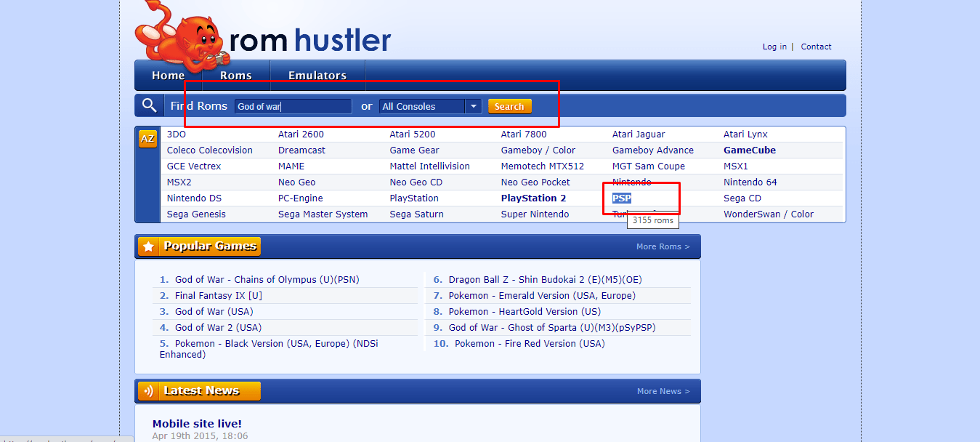Viewport: 980px width, 442px height.
Task: Open Pokemon - Black Version game
Action: coord(269,349)
